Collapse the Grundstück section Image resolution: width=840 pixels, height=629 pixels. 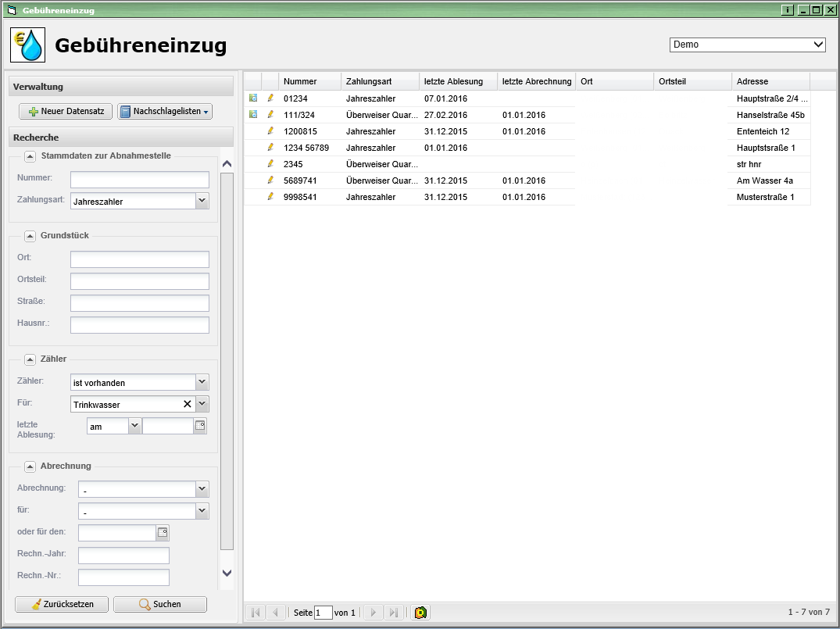tap(30, 235)
